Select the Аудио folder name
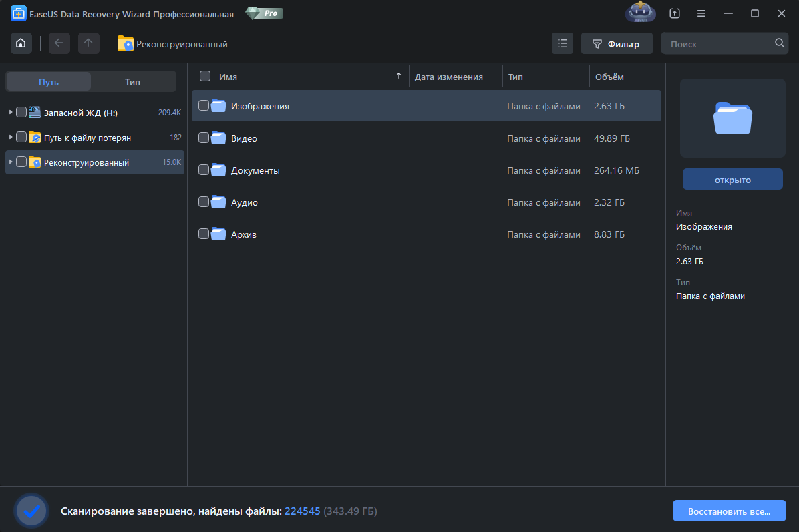Viewport: 799px width, 532px height. point(245,203)
